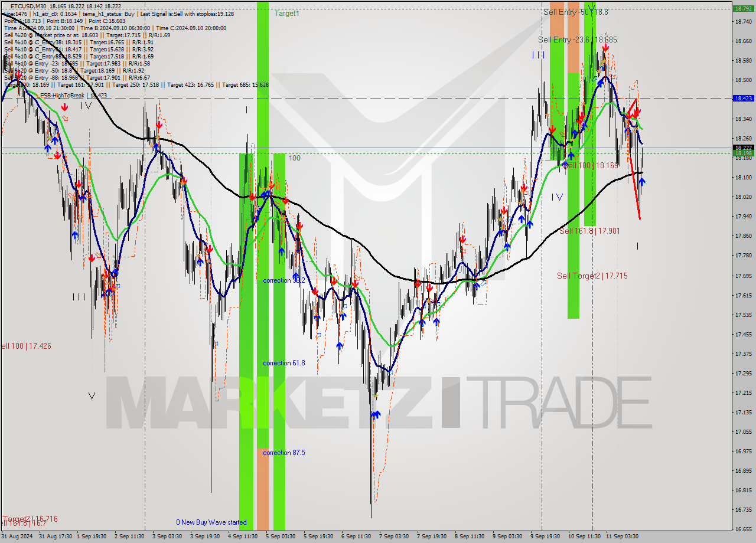Screen dimensions: 756x543
Task: Click the 'correction 87.5' label
Action: coord(284,453)
